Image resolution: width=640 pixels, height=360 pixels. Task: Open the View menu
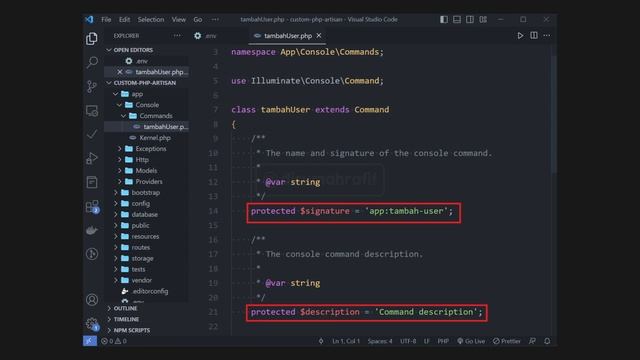[178, 20]
